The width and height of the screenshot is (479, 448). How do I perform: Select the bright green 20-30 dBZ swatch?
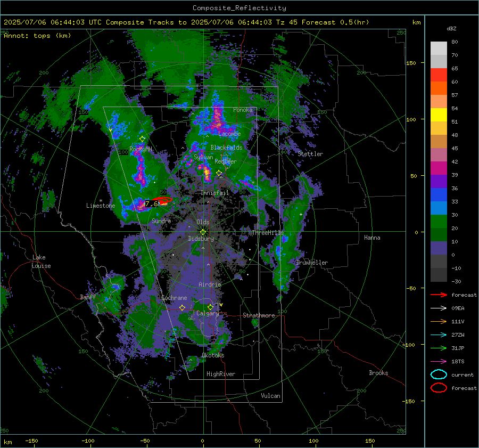[439, 222]
